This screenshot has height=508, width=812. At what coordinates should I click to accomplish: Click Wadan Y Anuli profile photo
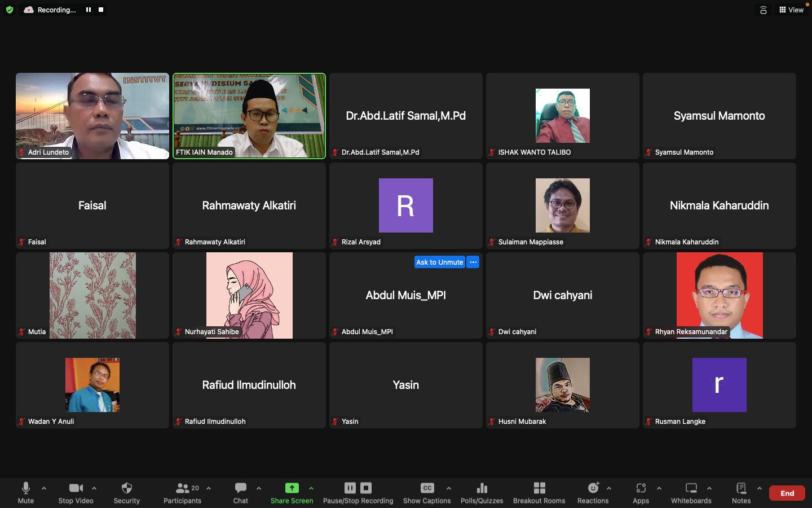coord(92,385)
